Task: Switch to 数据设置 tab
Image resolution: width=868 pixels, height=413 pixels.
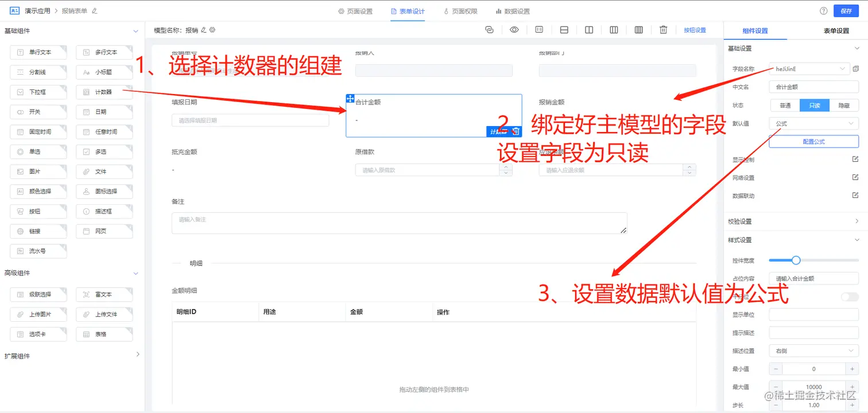Action: pyautogui.click(x=513, y=11)
